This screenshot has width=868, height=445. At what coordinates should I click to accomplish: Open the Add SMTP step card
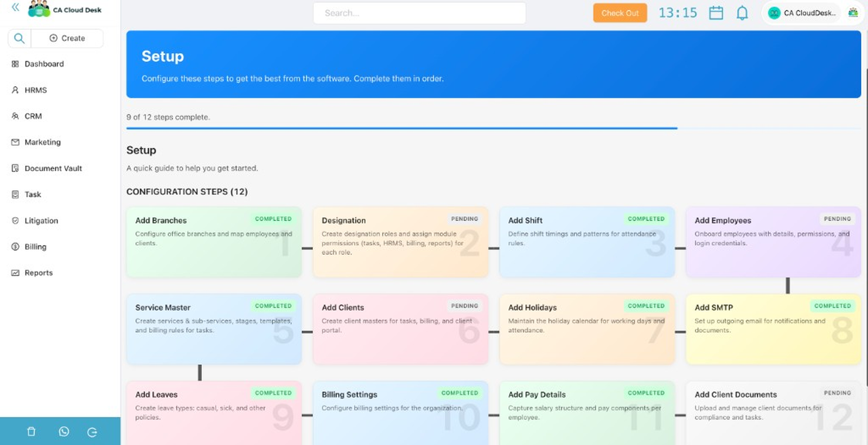tap(773, 329)
